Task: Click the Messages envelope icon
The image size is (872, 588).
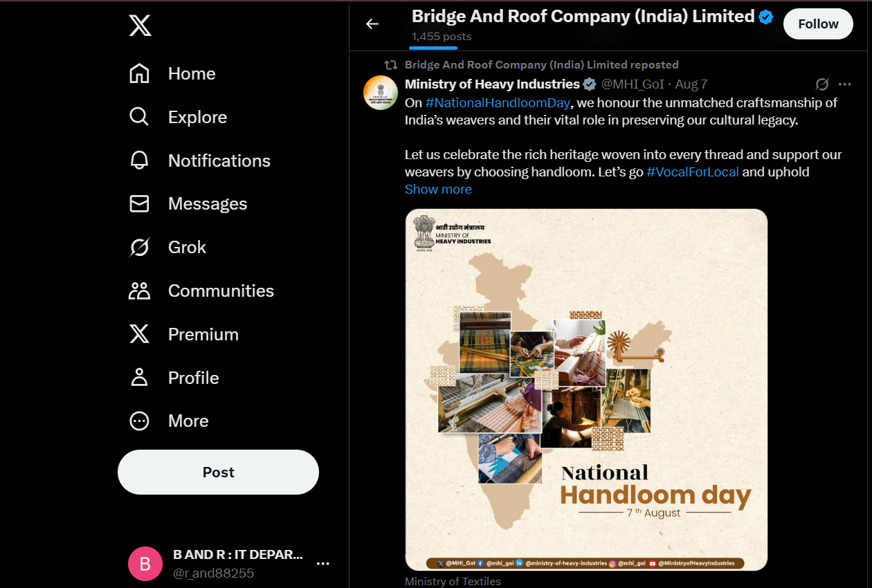Action: click(139, 204)
